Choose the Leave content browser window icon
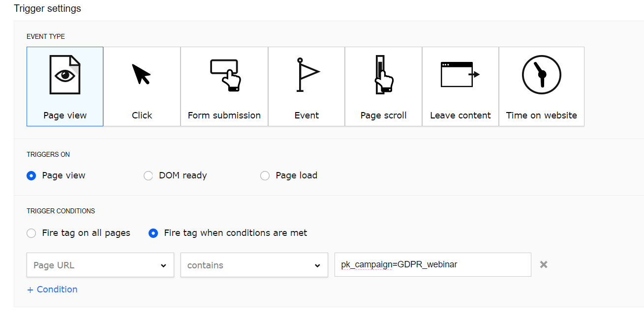Viewport: 644px width, 317px height. [x=460, y=74]
